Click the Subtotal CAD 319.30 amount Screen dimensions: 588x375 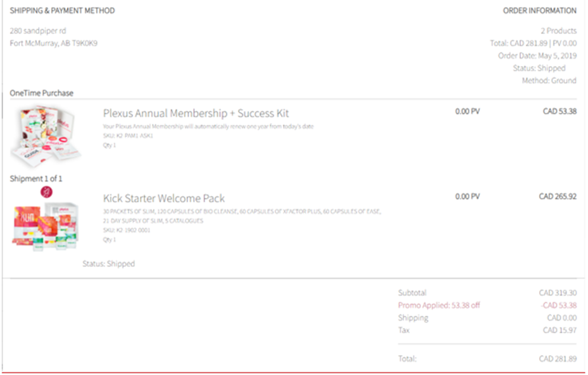(x=558, y=293)
